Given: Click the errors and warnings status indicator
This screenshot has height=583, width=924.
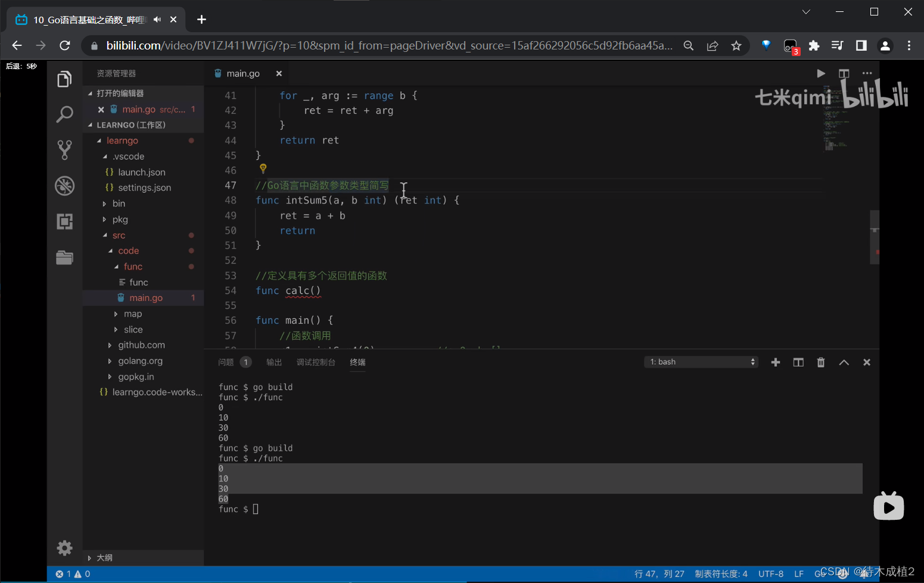Looking at the screenshot, I should pyautogui.click(x=73, y=573).
